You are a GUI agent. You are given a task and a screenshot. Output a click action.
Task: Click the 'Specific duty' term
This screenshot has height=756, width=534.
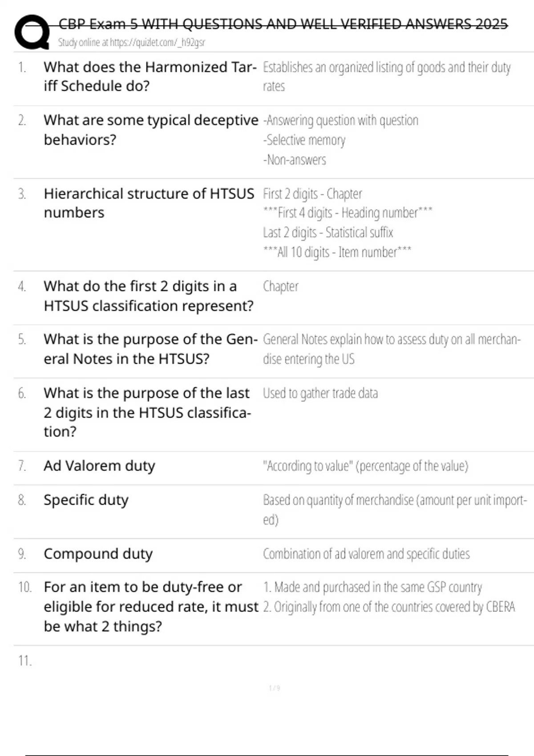tap(86, 500)
